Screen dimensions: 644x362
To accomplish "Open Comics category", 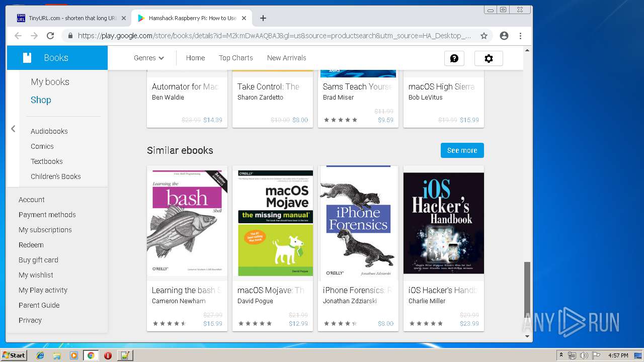I will tap(42, 146).
